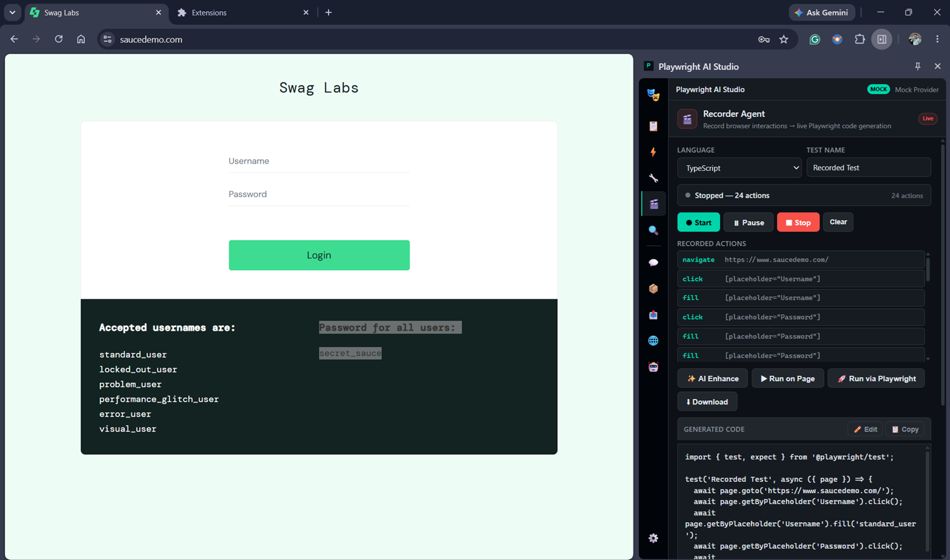Pause the recording

point(749,222)
